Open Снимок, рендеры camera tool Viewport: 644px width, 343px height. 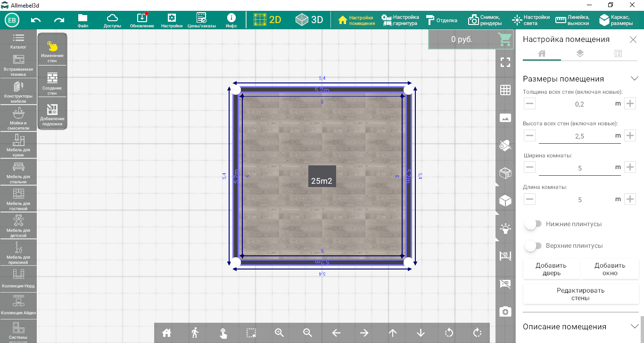click(485, 20)
